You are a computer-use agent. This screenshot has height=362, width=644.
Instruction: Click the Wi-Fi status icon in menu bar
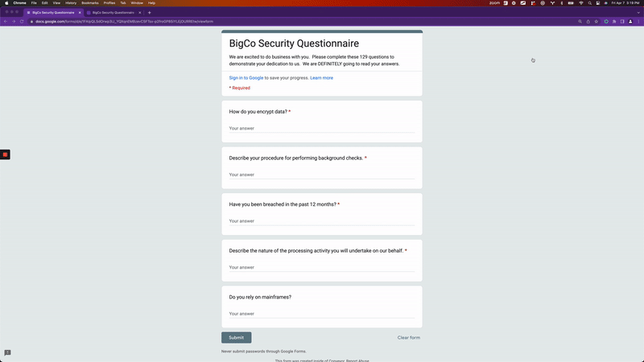point(580,3)
